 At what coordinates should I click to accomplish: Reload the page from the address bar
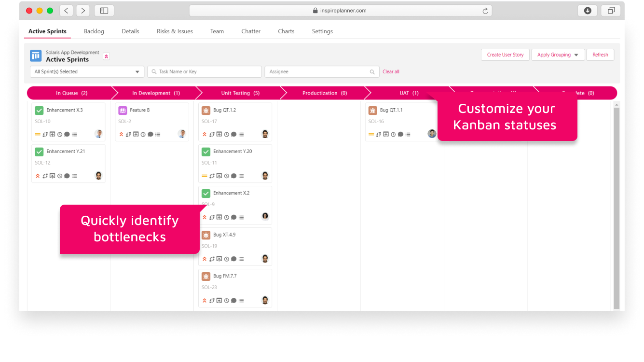(x=485, y=11)
